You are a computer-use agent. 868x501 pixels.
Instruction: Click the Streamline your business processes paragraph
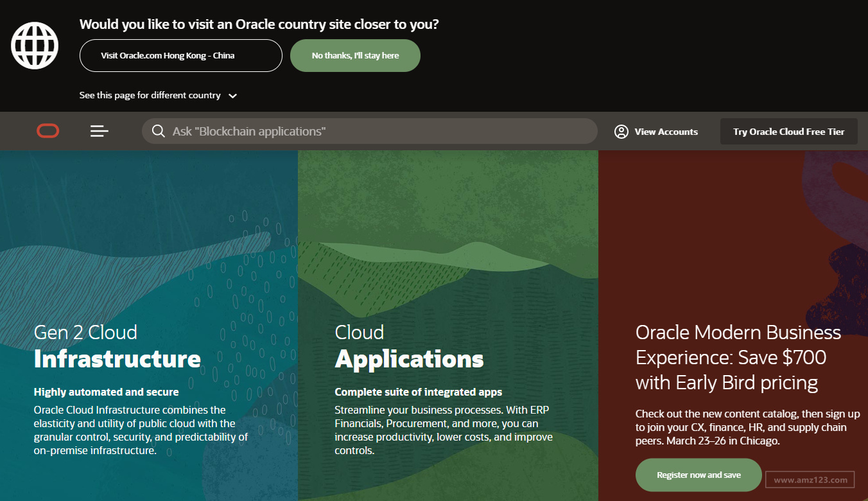pos(444,430)
